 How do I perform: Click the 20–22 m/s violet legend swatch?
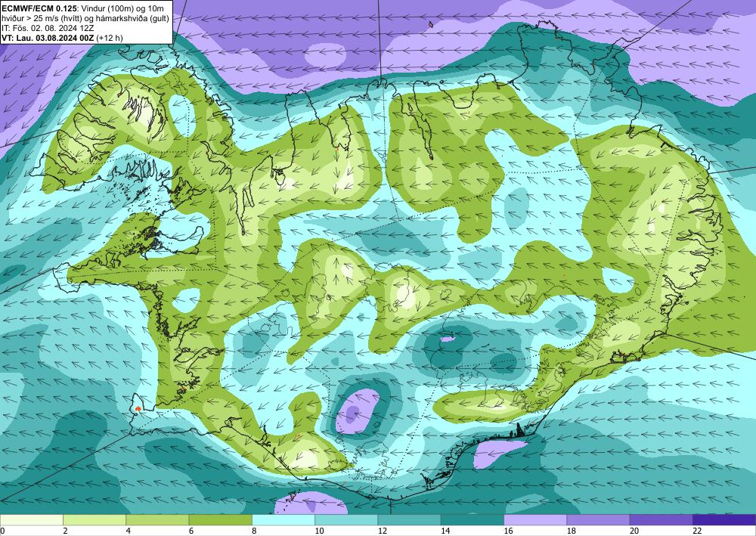click(x=661, y=520)
